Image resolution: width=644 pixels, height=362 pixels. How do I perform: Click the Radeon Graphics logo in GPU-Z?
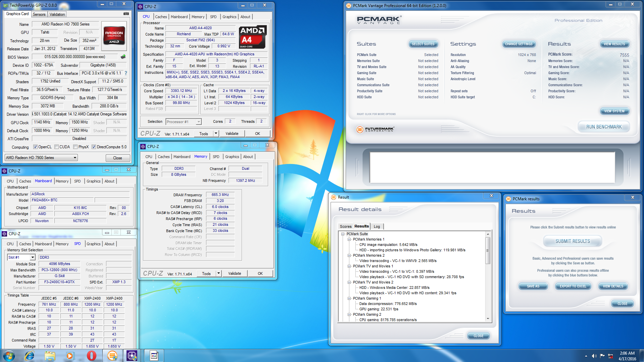point(114,35)
